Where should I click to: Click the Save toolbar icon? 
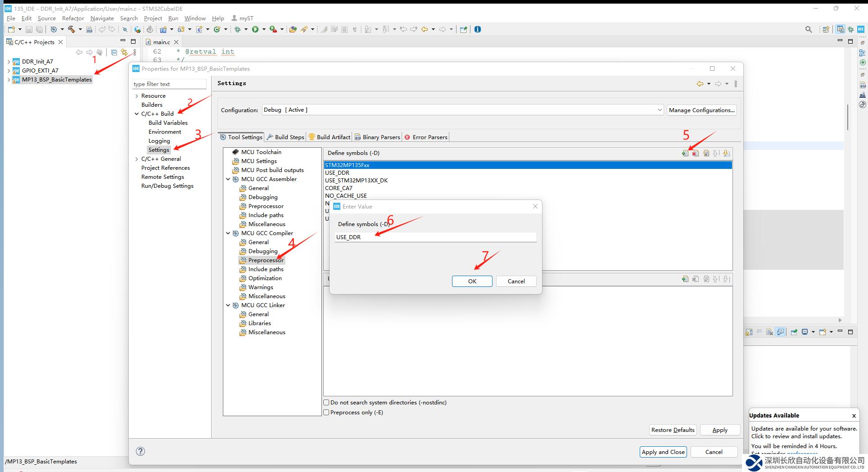29,29
